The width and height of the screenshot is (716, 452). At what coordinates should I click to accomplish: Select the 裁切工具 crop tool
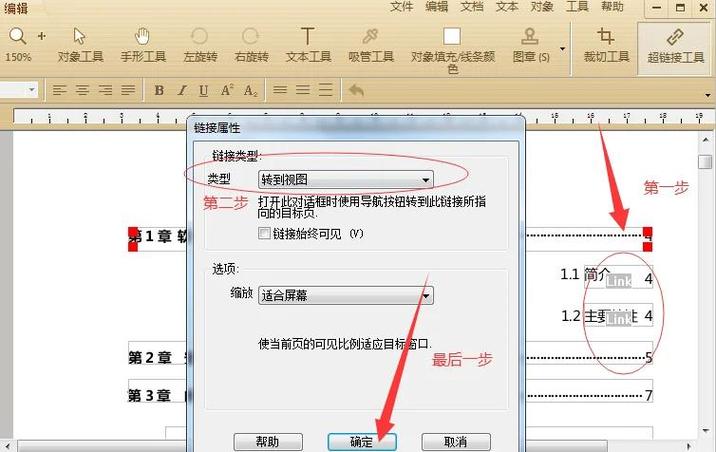606,45
